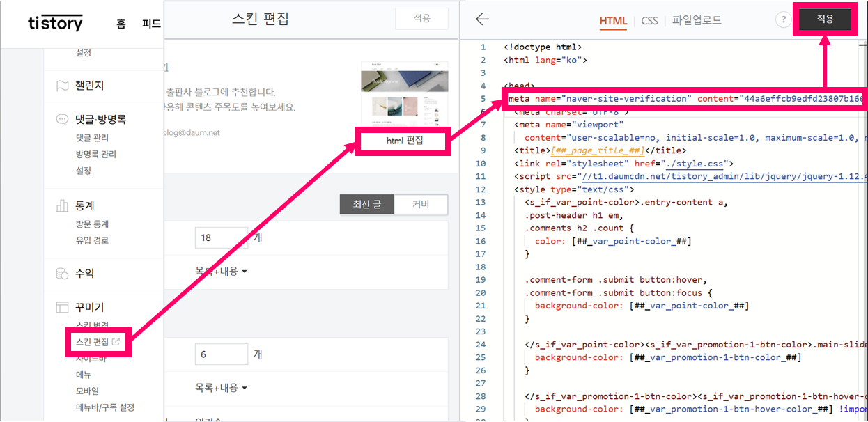This screenshot has width=868, height=422.
Task: Open the 파일업로드 tab
Action: (x=697, y=20)
